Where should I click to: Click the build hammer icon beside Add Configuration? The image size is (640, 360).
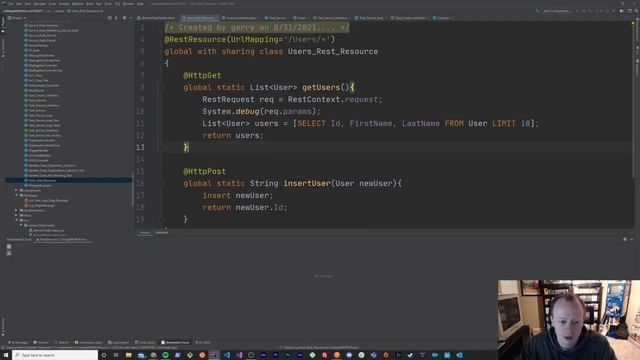[x=537, y=11]
